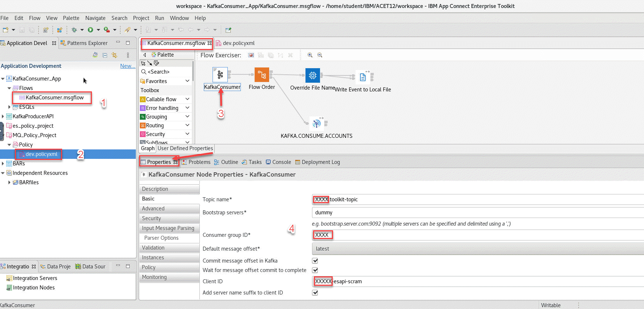The width and height of the screenshot is (644, 309).
Task: Select the Flow Order node icon
Action: [262, 75]
